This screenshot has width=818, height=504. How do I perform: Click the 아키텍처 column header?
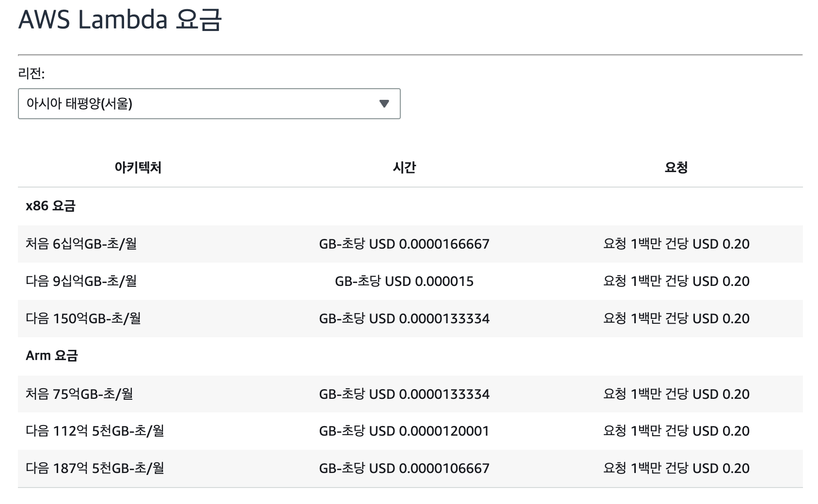(x=138, y=168)
